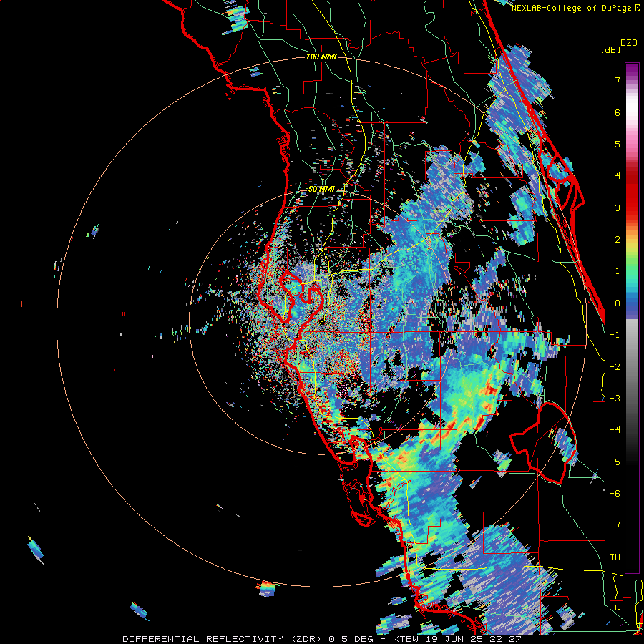Click the '2' value on color scale

pos(618,240)
